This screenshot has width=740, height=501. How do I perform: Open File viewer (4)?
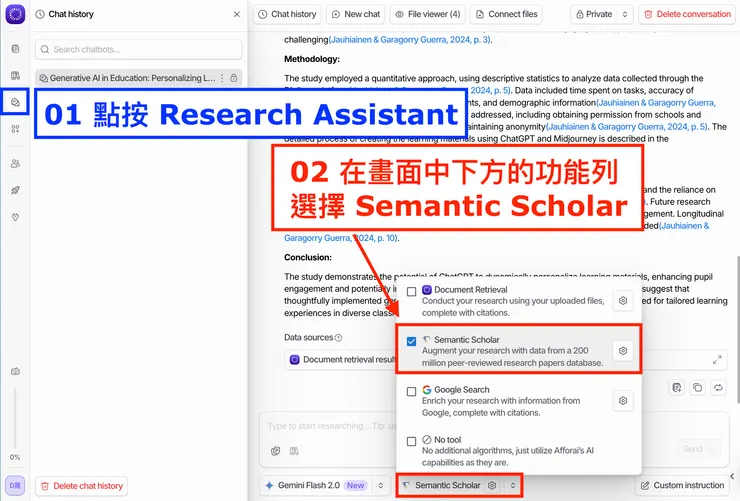tap(428, 14)
